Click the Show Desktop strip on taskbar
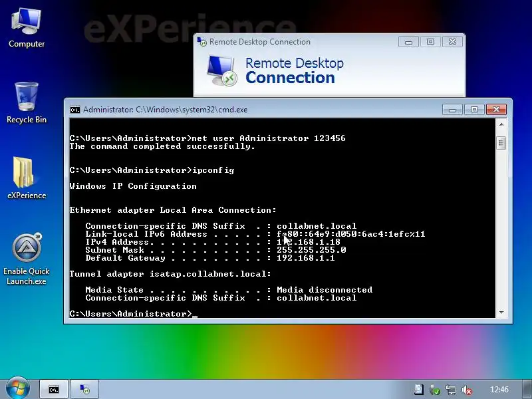The height and width of the screenshot is (399, 532). (x=527, y=389)
